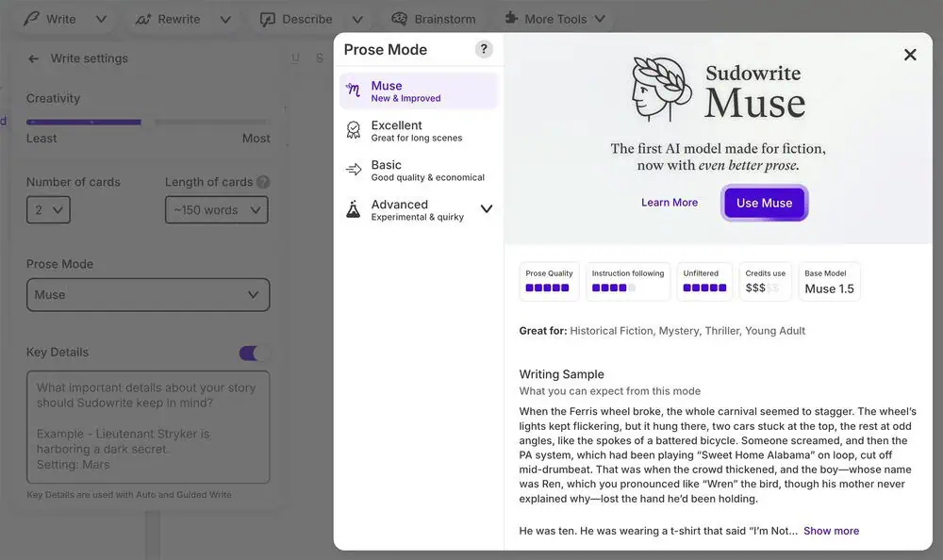Image resolution: width=943 pixels, height=560 pixels.
Task: Open the Number of cards dropdown
Action: (x=47, y=209)
